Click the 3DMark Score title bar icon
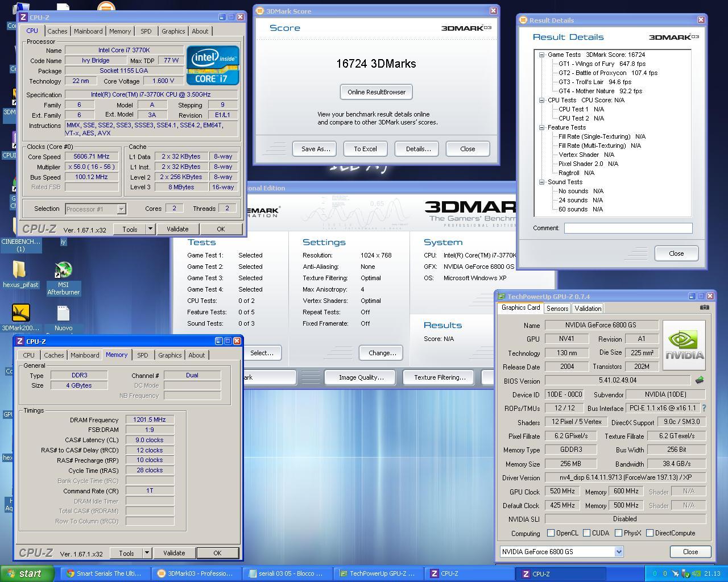Screen dimensions: 728x582 (260, 11)
